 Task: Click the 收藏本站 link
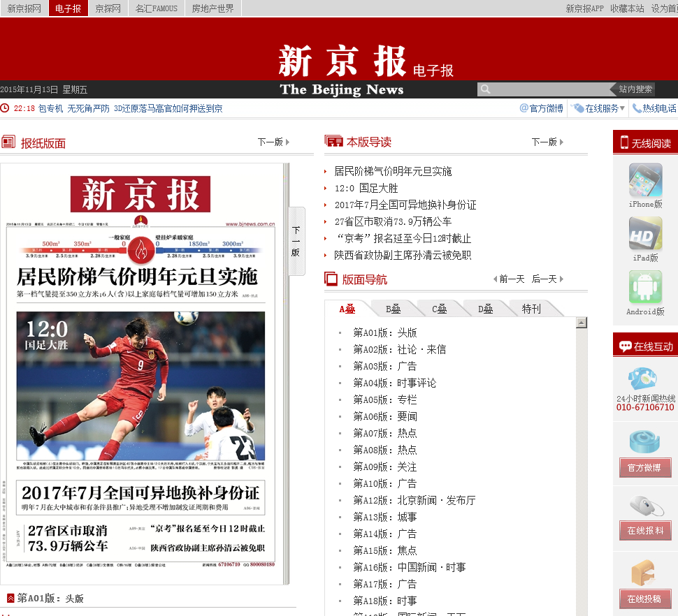point(627,8)
